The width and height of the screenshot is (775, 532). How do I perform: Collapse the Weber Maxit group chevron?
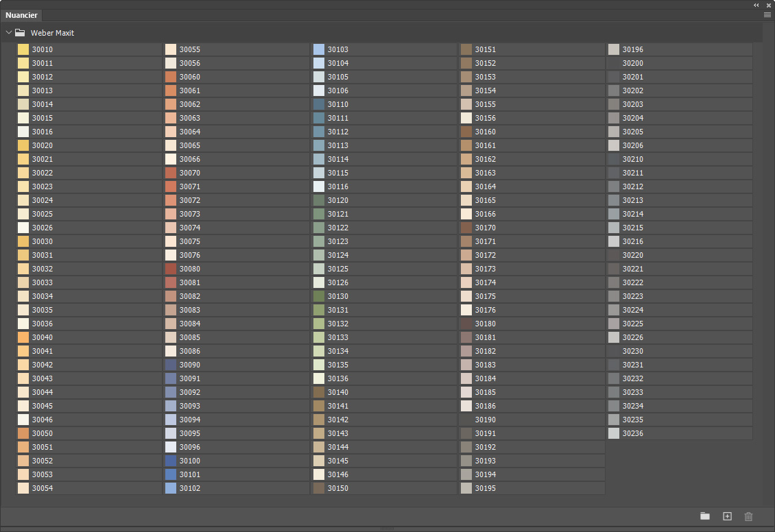point(8,33)
